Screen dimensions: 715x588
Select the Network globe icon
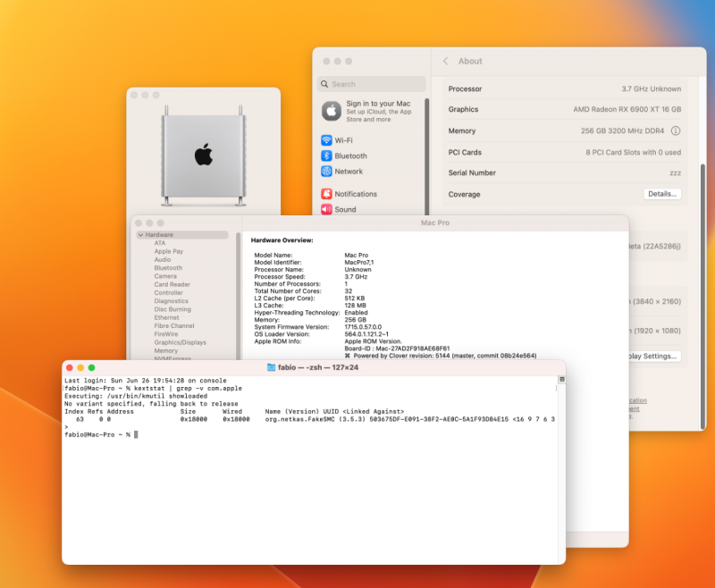click(x=326, y=171)
